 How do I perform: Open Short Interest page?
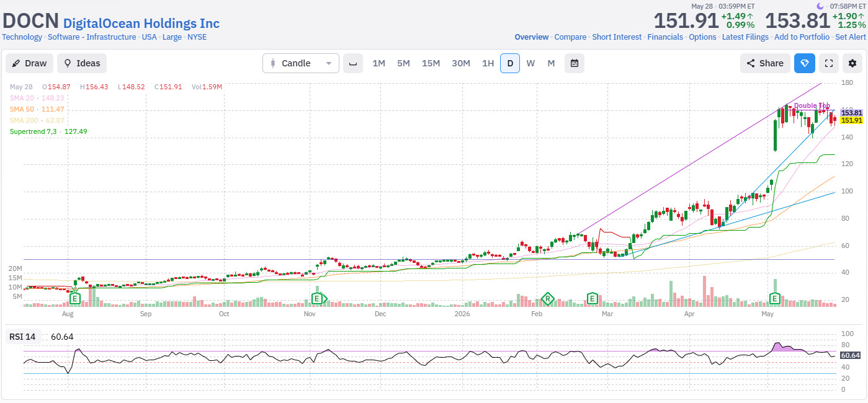(x=617, y=37)
